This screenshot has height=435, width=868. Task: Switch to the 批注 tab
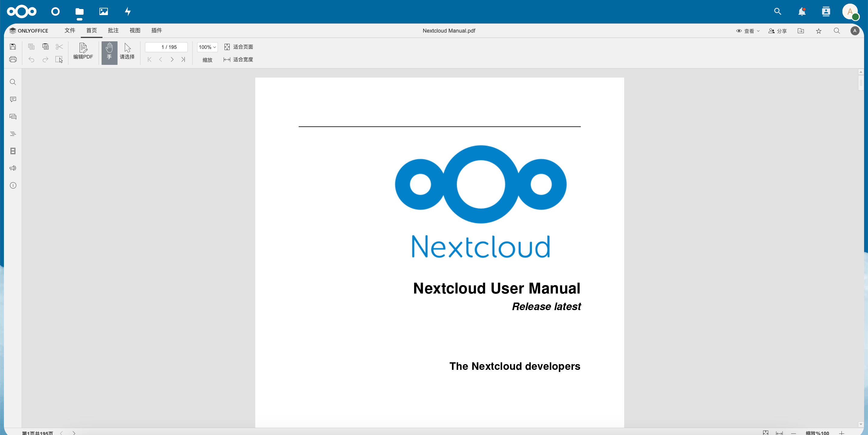coord(113,30)
